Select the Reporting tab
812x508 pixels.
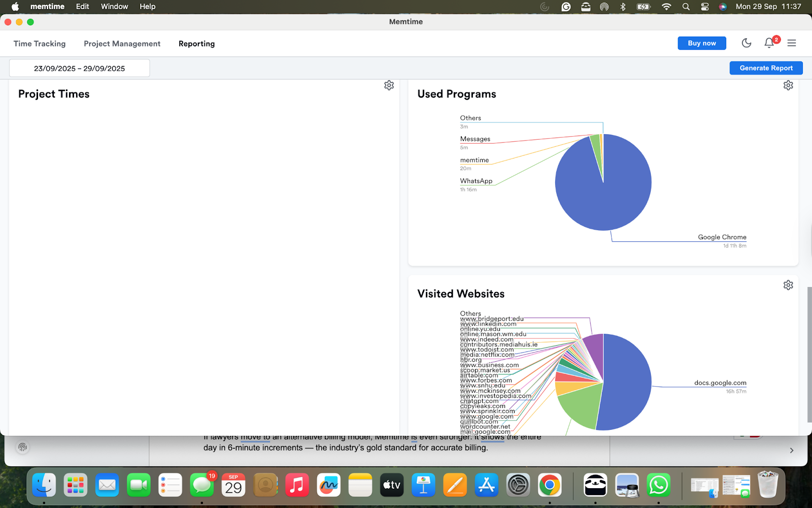(196, 44)
